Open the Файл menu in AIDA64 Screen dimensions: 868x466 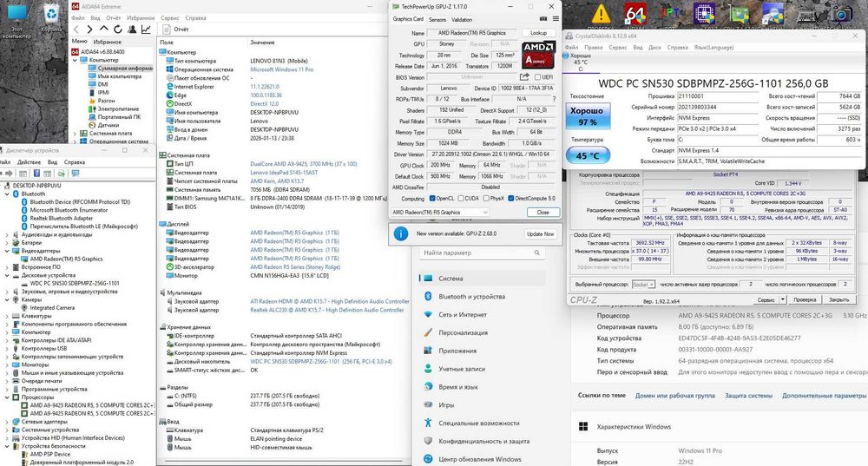pyautogui.click(x=77, y=17)
